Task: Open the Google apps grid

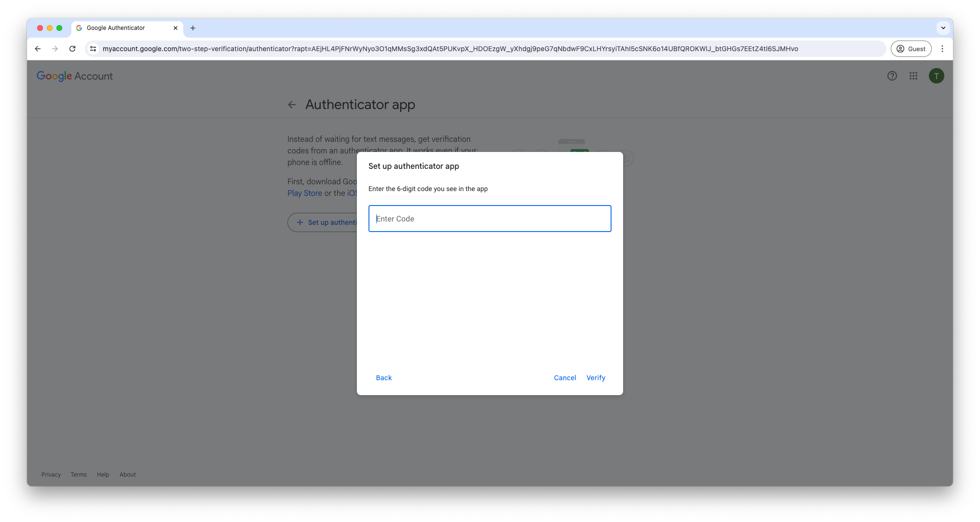Action: (x=913, y=76)
